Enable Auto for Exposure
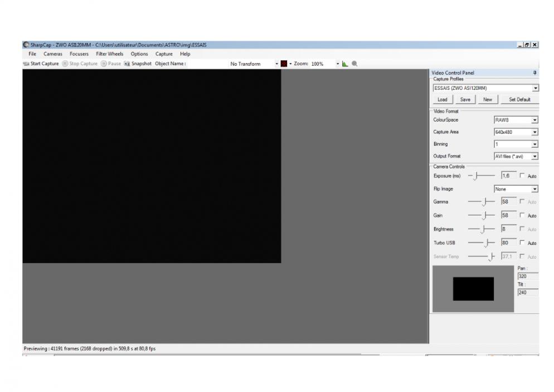This screenshot has width=554, height=392. coord(522,176)
